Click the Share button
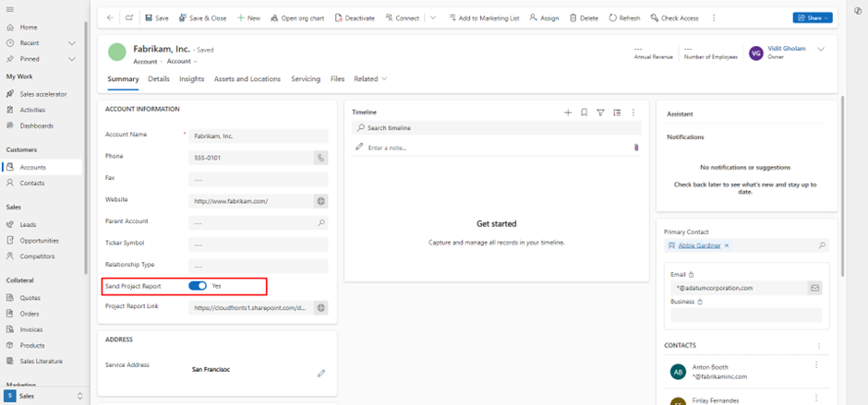This screenshot has height=405, width=868. click(x=812, y=18)
